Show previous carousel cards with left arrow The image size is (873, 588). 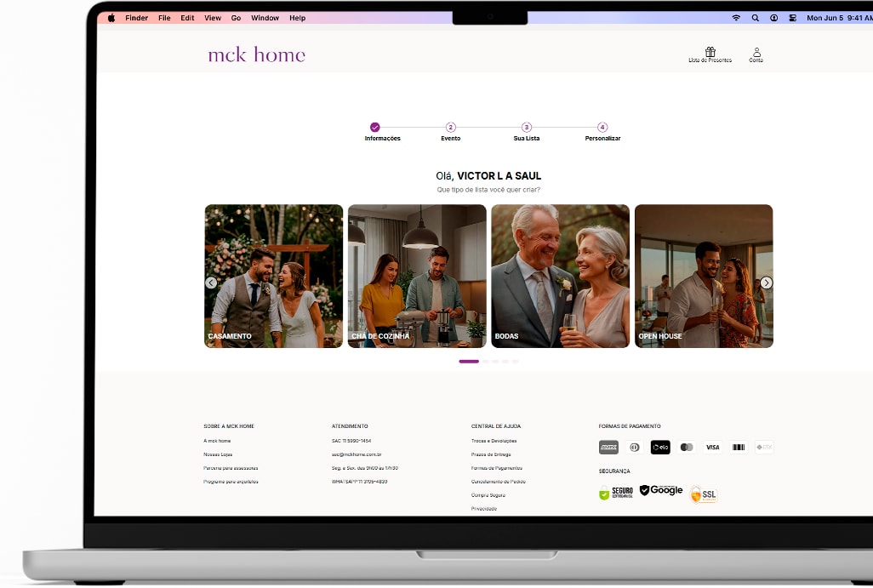click(211, 283)
